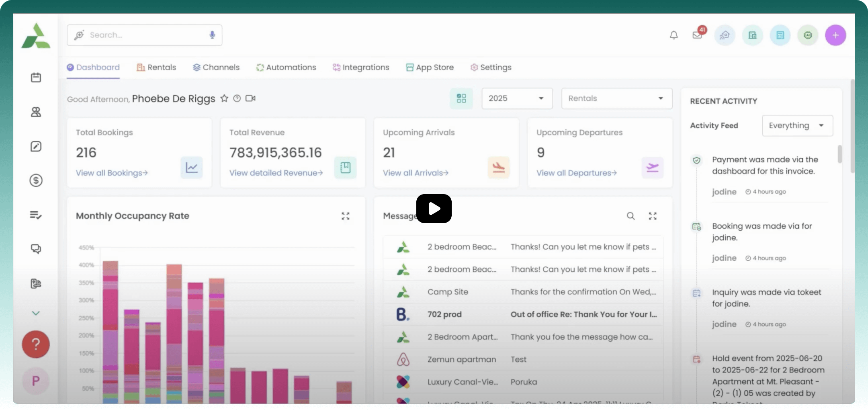This screenshot has height=416, width=868.
Task: Select the calendar icon in the sidebar
Action: point(36,77)
